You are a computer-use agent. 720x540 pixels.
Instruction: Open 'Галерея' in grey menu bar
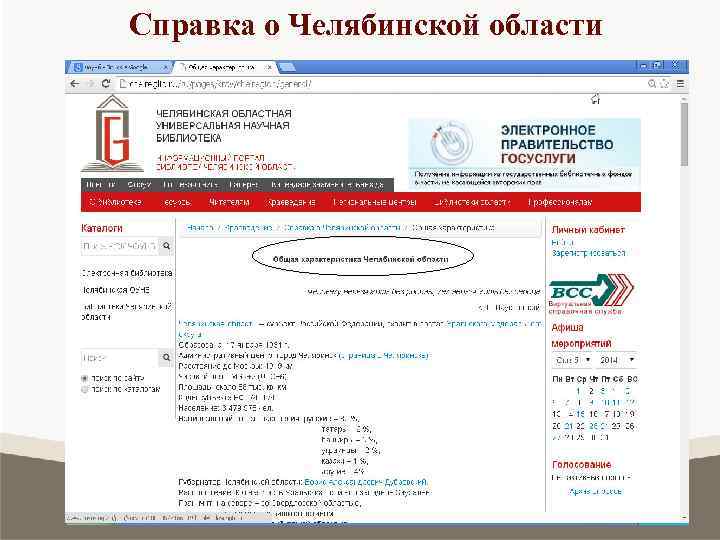tap(244, 185)
